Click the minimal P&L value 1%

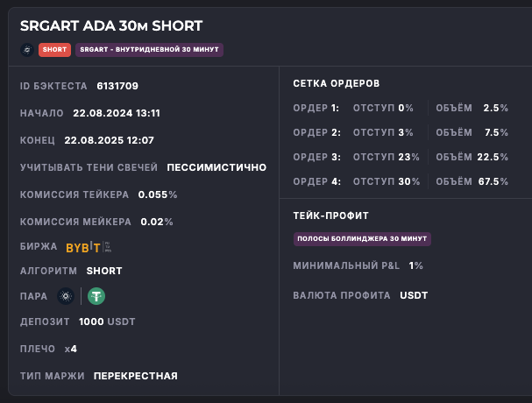[x=415, y=265]
